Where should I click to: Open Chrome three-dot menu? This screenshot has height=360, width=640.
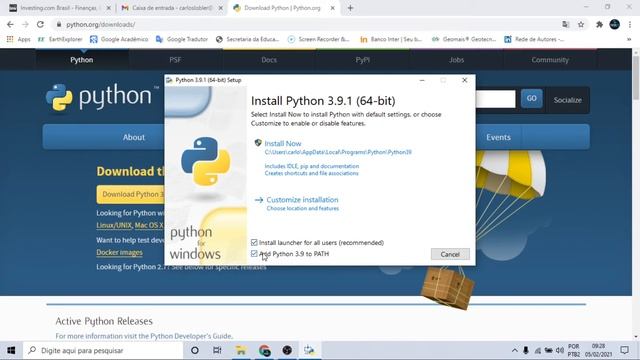click(x=630, y=24)
